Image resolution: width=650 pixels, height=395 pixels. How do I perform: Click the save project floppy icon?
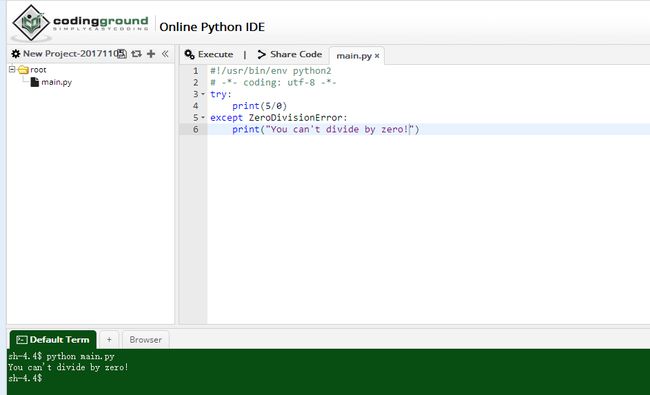(x=121, y=54)
